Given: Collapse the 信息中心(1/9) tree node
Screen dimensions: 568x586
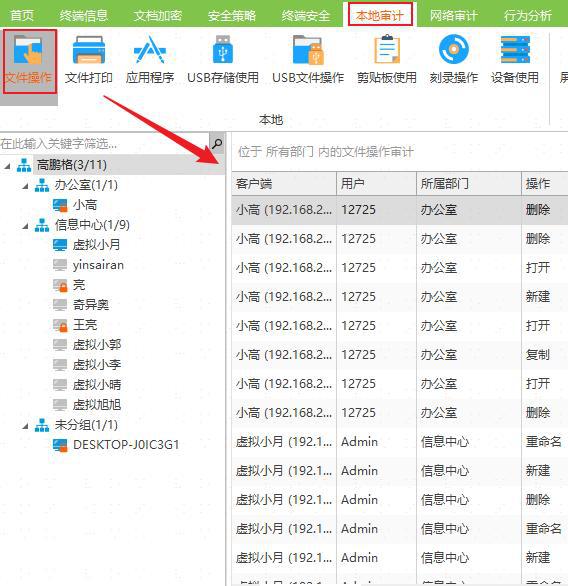Looking at the screenshot, I should [x=25, y=226].
